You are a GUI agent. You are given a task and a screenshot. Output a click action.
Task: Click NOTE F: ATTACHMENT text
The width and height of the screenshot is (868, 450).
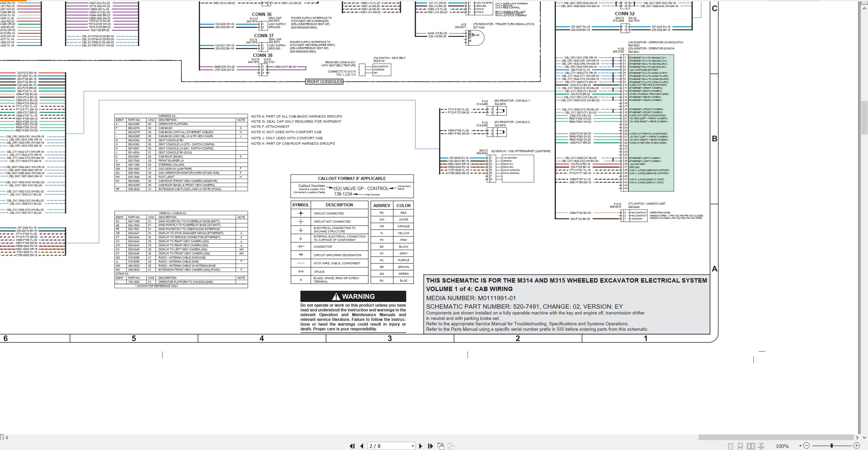(270, 127)
